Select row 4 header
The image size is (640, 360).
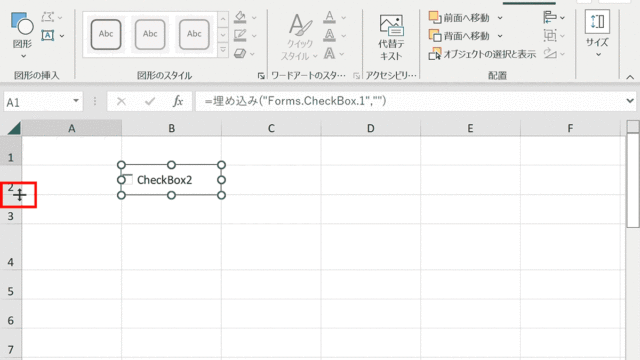(x=11, y=247)
